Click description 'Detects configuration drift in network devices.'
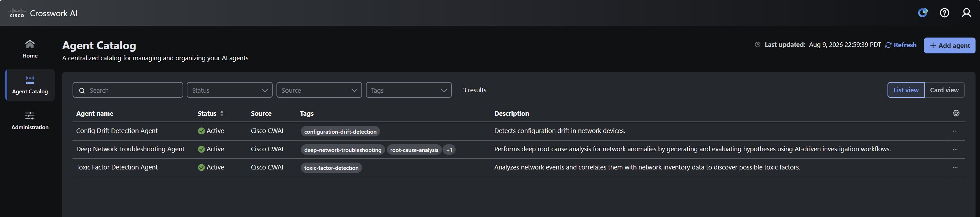 click(559, 131)
